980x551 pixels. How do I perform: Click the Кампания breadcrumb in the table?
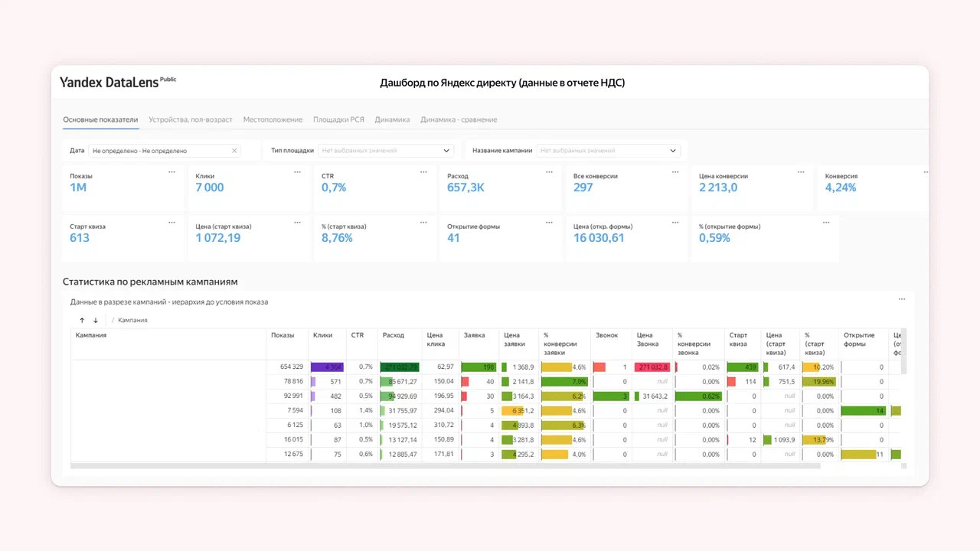tap(132, 320)
